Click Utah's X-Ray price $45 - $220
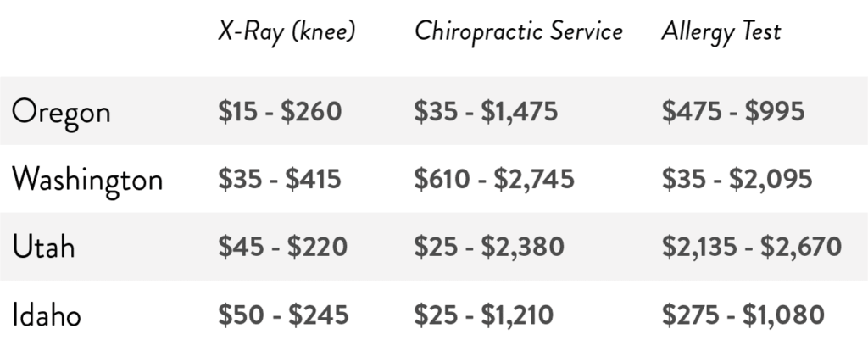The image size is (868, 351). (282, 247)
